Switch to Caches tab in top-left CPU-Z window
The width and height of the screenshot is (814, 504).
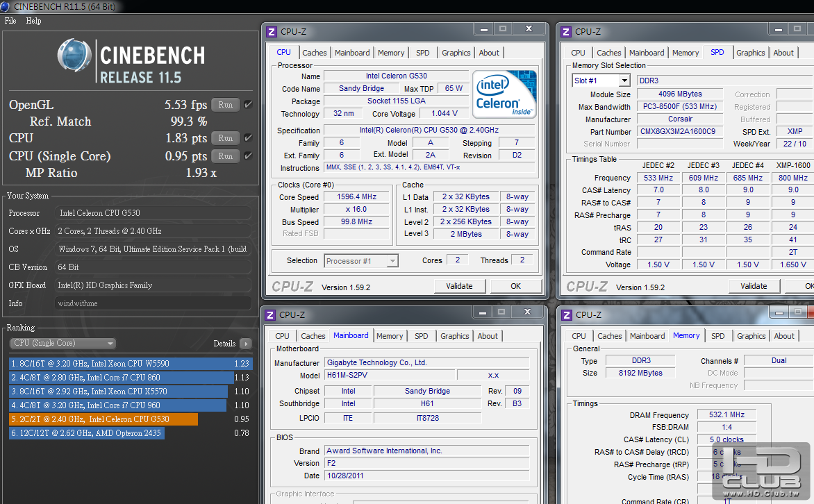[x=315, y=53]
